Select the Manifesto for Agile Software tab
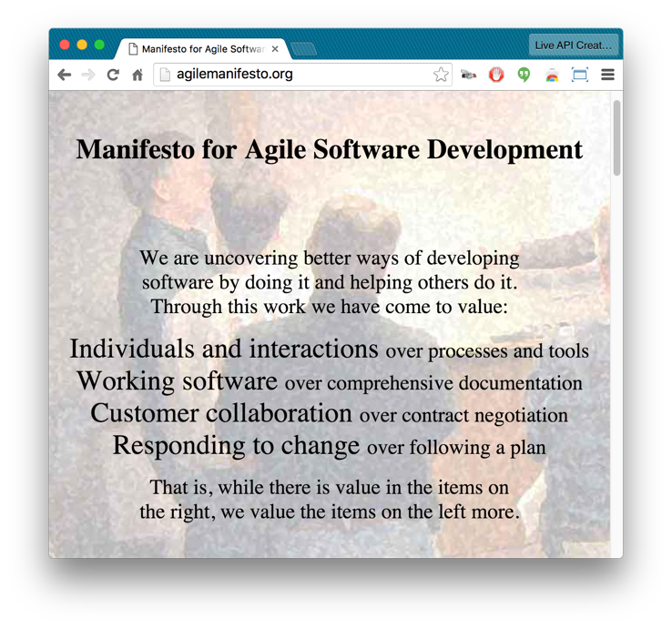672x628 pixels. tap(204, 49)
